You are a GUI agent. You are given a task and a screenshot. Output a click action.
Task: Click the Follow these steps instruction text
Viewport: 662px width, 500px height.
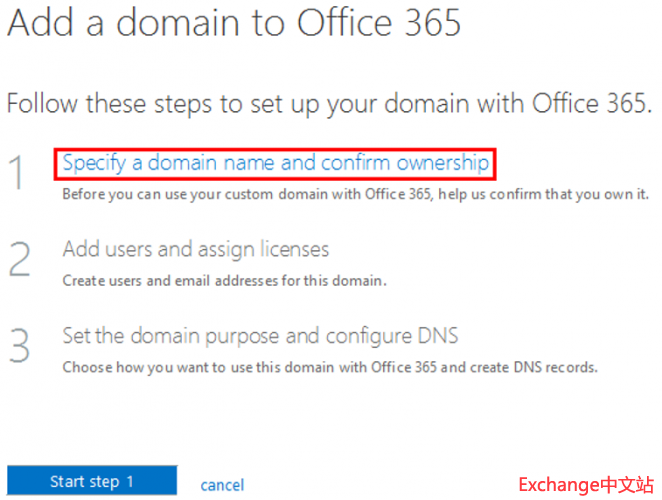[329, 102]
